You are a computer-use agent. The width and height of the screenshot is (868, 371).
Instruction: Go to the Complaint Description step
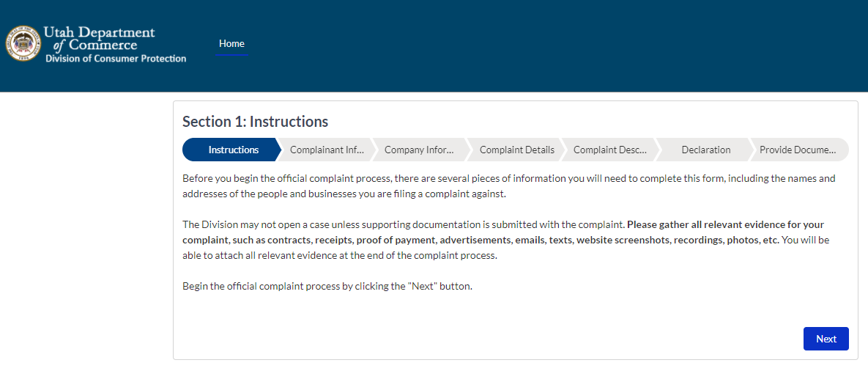(x=610, y=150)
